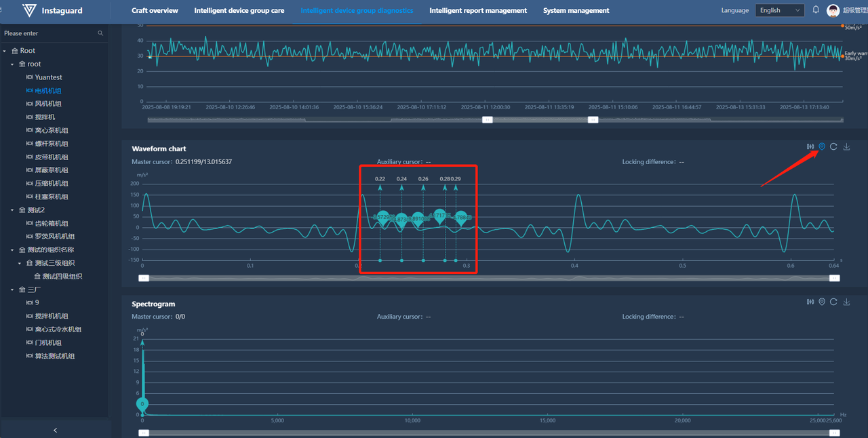
Task: Open the notification bell
Action: [816, 10]
